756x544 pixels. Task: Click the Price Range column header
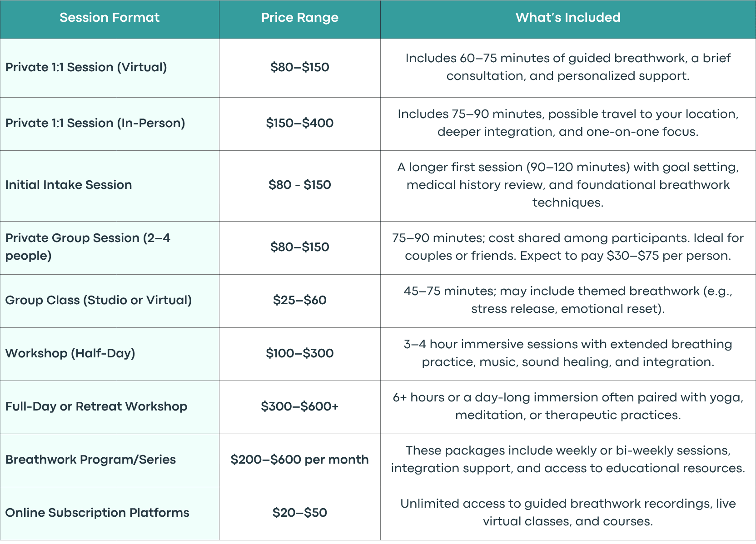pos(300,18)
